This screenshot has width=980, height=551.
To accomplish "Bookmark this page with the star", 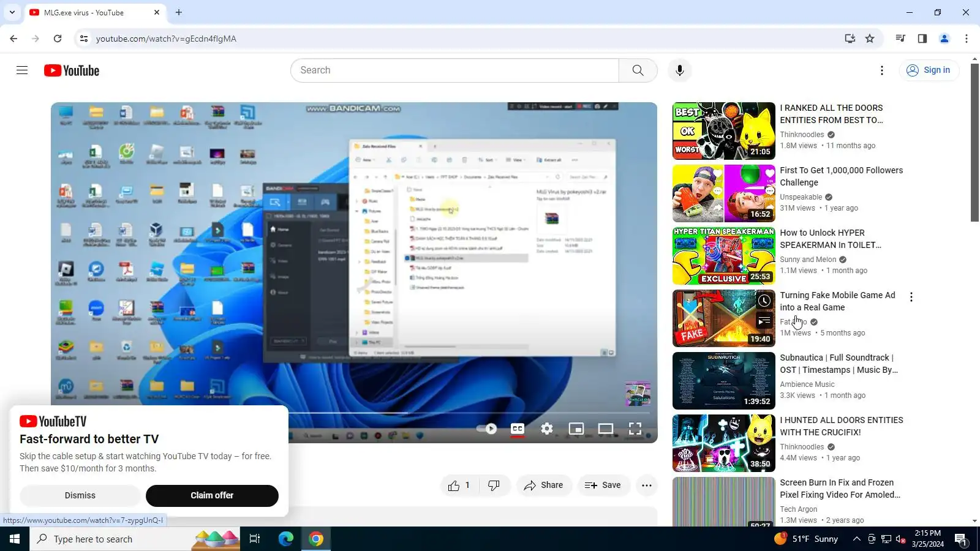I will (870, 39).
